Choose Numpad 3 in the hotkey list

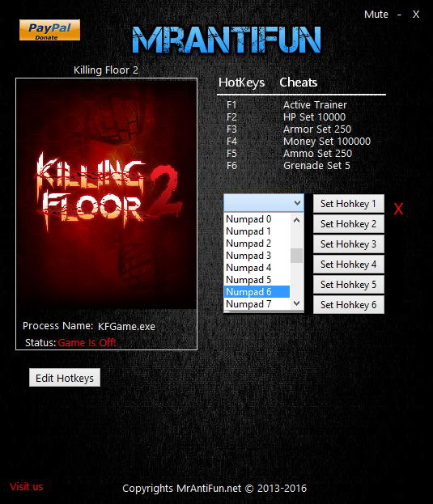(x=257, y=256)
